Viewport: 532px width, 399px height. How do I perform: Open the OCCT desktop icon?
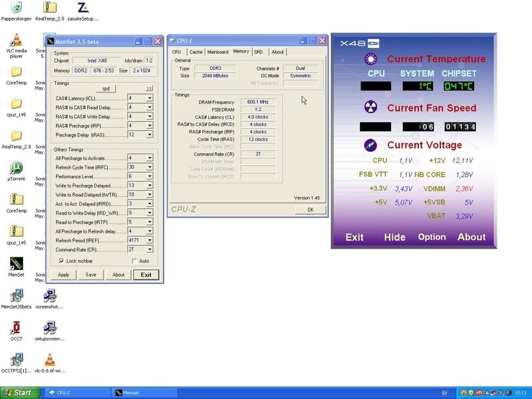[16, 327]
